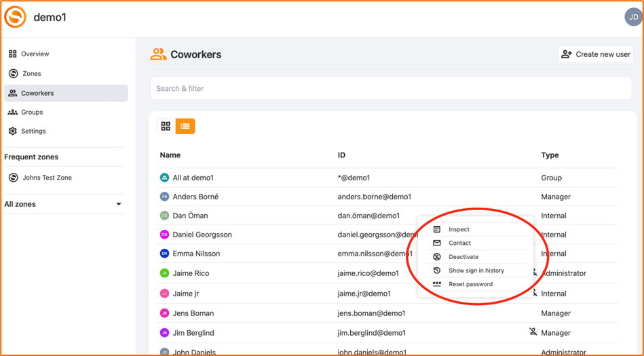Click the Deactivate icon in context menu
Image resolution: width=644 pixels, height=356 pixels.
(x=437, y=257)
